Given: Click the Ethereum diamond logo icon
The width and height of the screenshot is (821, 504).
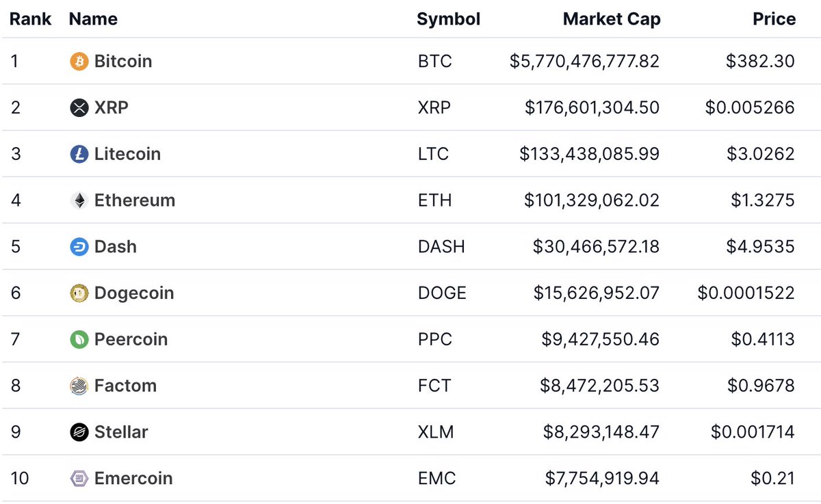Looking at the screenshot, I should 79,201.
